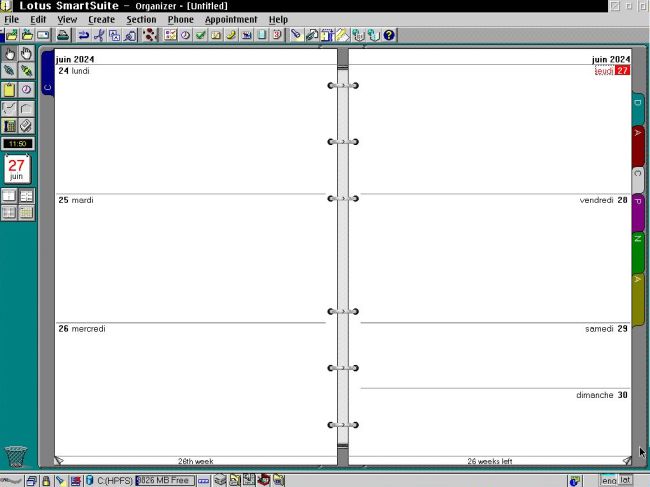Click the 27 juin today calendar icon

point(17,169)
